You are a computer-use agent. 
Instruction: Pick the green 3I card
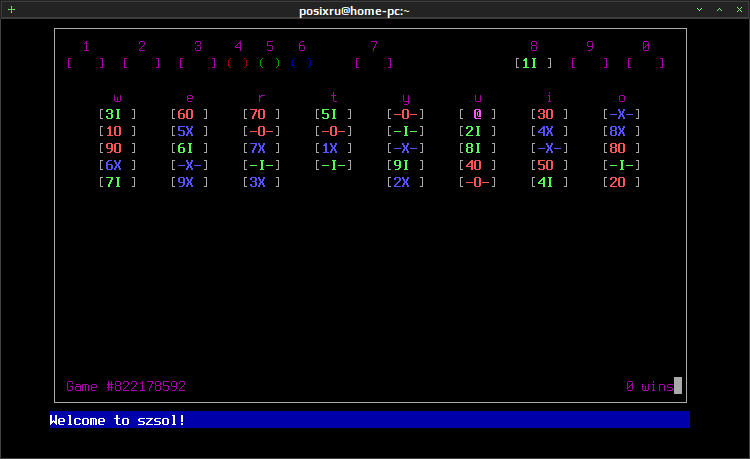(117, 114)
